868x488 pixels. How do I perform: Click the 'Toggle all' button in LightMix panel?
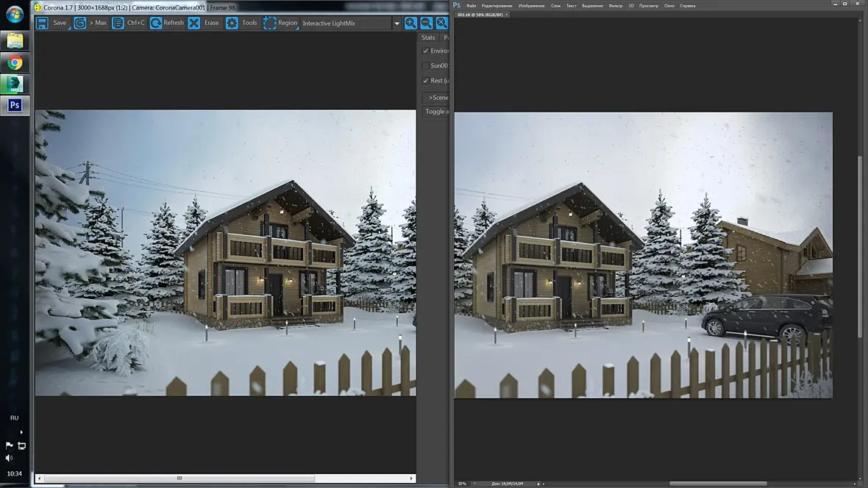(x=435, y=112)
